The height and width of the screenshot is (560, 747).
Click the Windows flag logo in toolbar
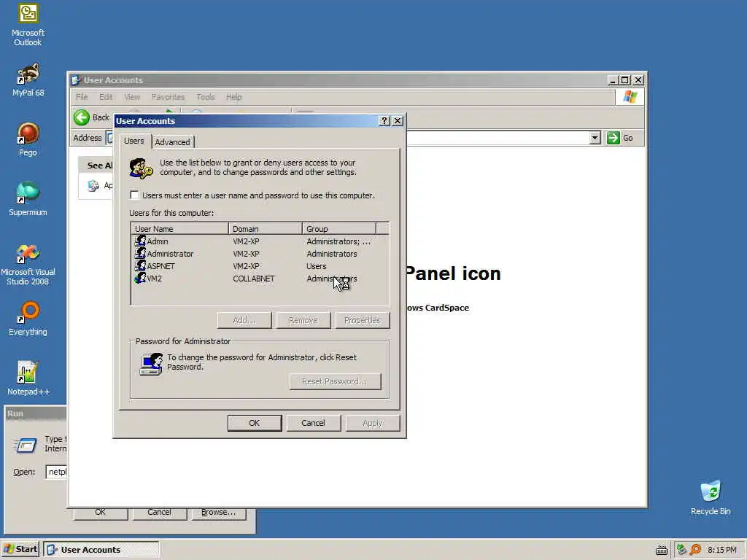pyautogui.click(x=630, y=97)
